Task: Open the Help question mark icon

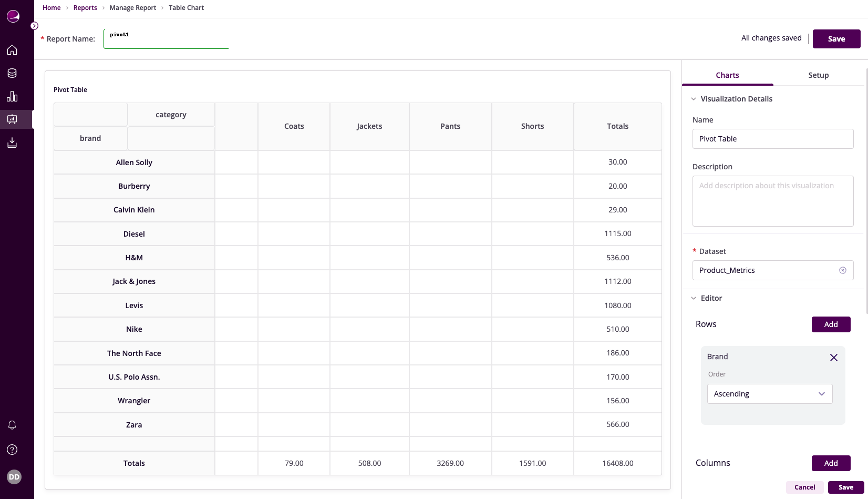Action: tap(12, 449)
